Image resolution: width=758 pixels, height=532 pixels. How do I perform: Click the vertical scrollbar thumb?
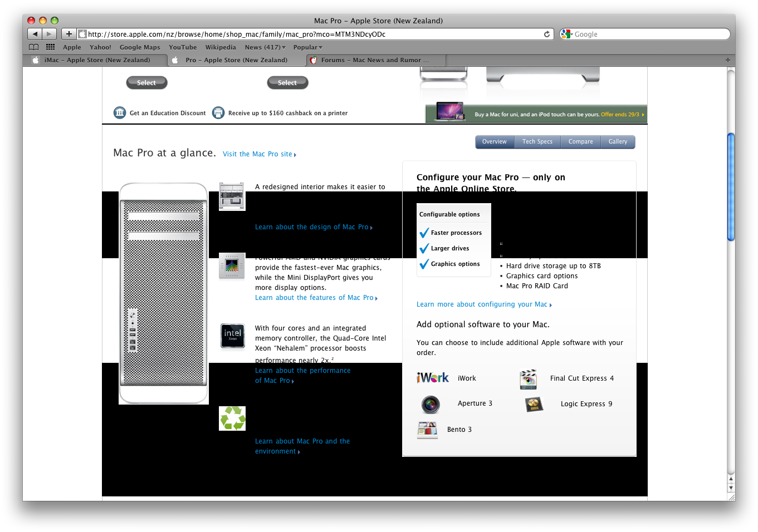[x=731, y=187]
